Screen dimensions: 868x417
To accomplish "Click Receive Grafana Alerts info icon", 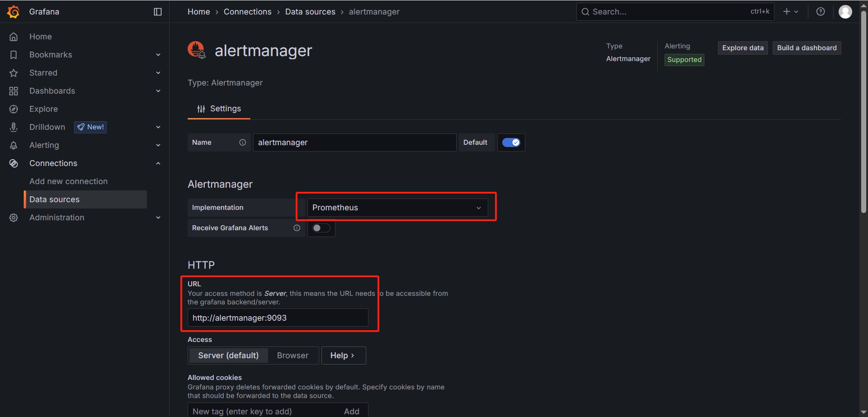I will point(297,228).
